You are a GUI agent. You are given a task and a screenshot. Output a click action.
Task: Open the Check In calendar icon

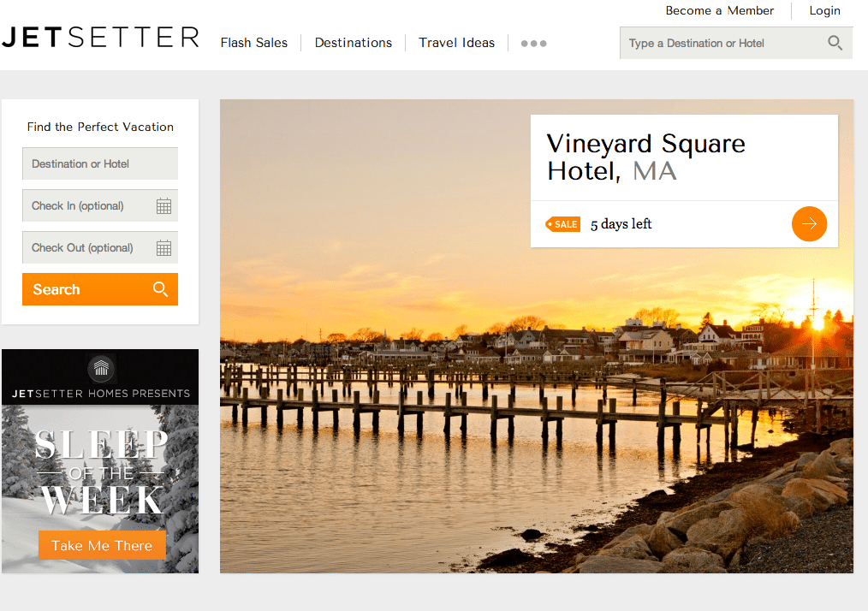163,206
